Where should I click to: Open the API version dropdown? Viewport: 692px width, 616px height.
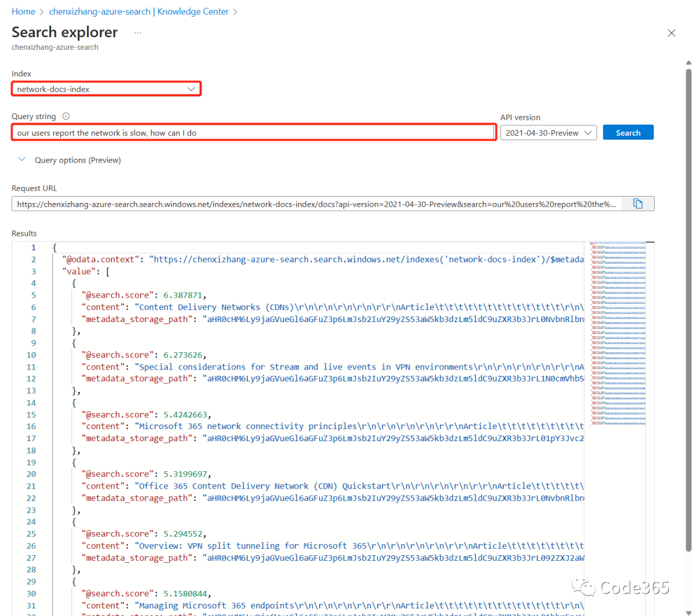548,133
